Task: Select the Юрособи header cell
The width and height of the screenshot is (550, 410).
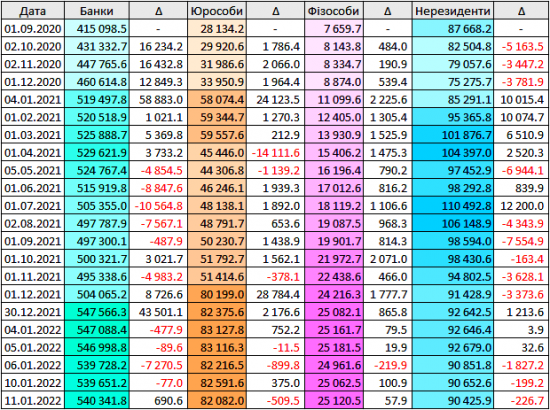Action: (216, 11)
